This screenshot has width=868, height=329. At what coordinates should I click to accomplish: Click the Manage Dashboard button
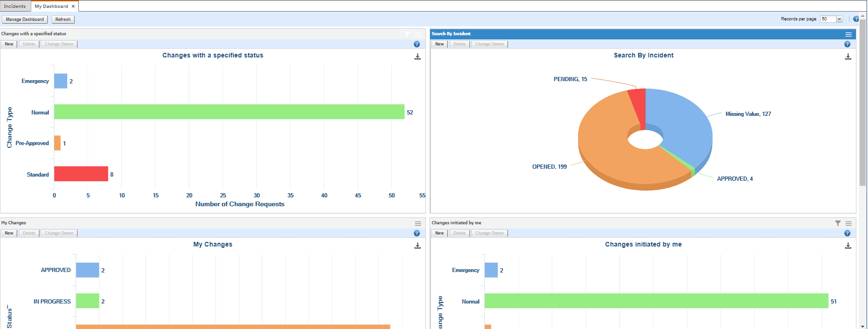[x=25, y=19]
